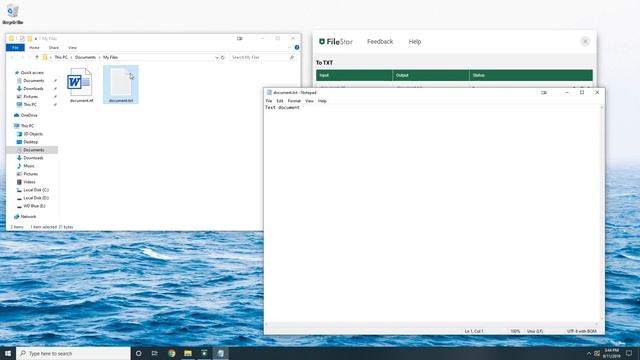Open taskbar clock and date

[612, 353]
